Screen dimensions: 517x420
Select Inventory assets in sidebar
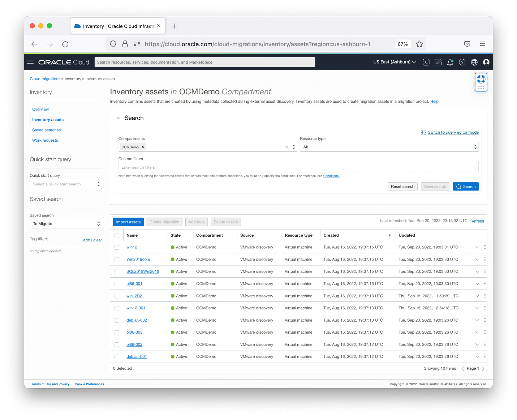coord(48,120)
